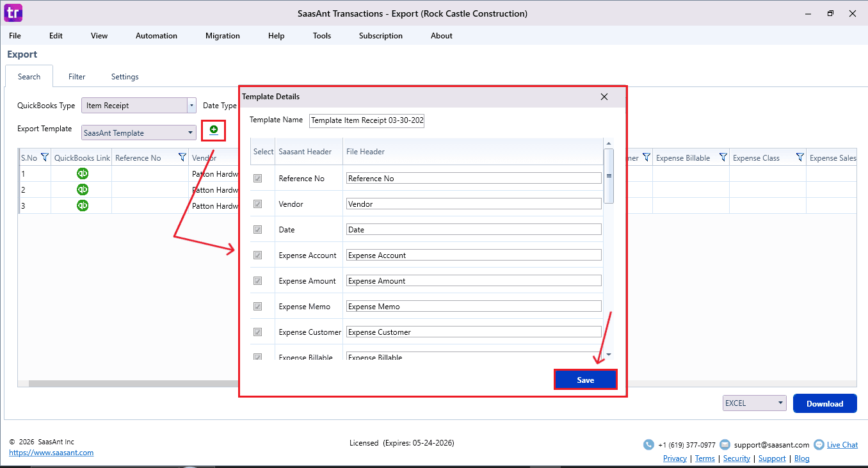Click the dialog list scroll-up arrow
Viewport: 868px width, 468px height.
click(x=608, y=143)
